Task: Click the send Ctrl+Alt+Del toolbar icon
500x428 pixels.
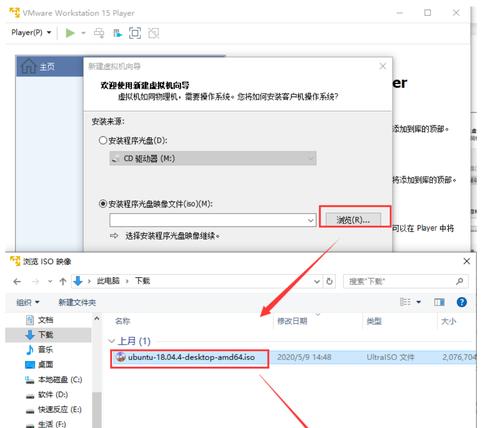Action: coord(99,33)
